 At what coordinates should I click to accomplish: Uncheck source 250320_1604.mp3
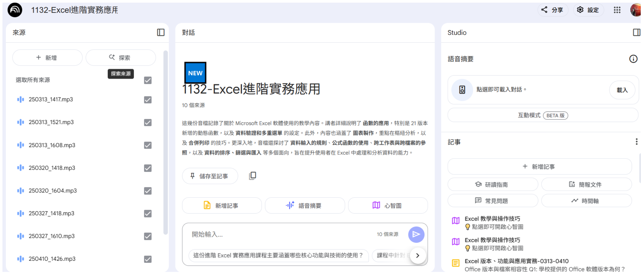pos(147,191)
